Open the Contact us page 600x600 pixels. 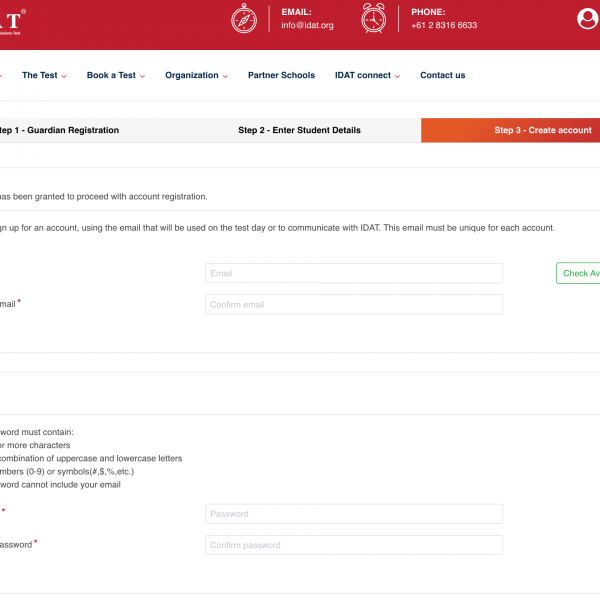(x=442, y=75)
